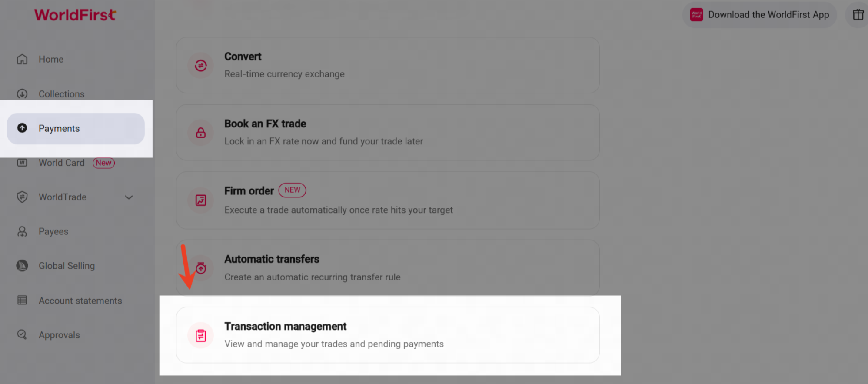Open the Collections sidebar menu item
Viewport: 868px width, 384px height.
tap(61, 94)
